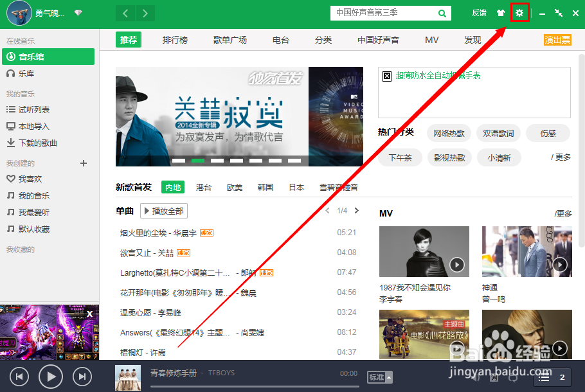Screen dimensions: 585x392
Task: Open 试听列表
Action: pyautogui.click(x=28, y=110)
